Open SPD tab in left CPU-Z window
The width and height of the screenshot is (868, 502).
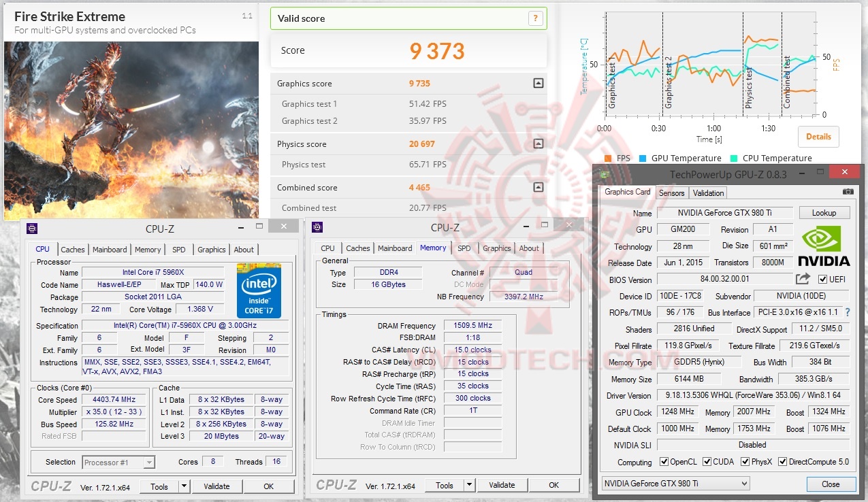click(178, 250)
